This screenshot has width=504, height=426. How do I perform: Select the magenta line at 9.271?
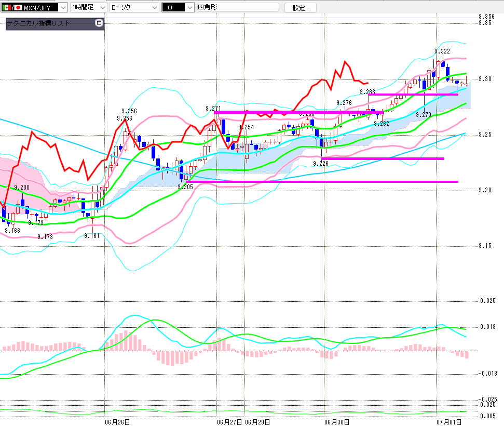(299, 112)
